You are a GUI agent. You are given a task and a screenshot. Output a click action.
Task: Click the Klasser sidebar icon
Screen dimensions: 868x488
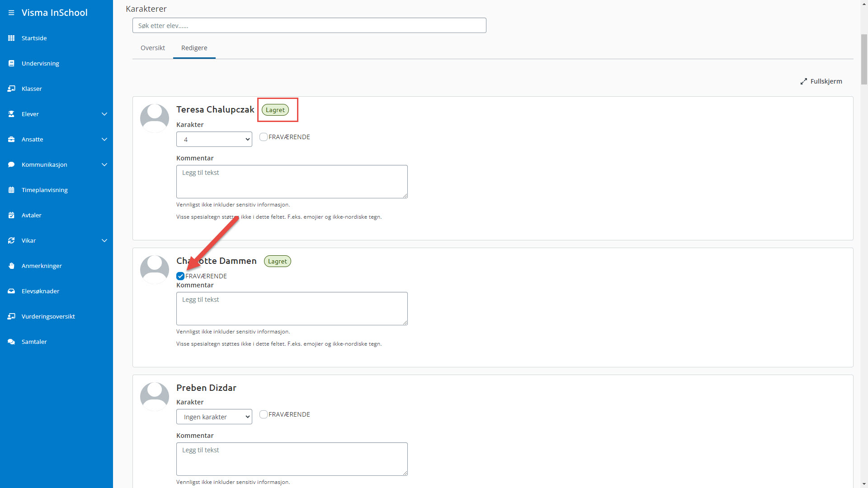(11, 89)
